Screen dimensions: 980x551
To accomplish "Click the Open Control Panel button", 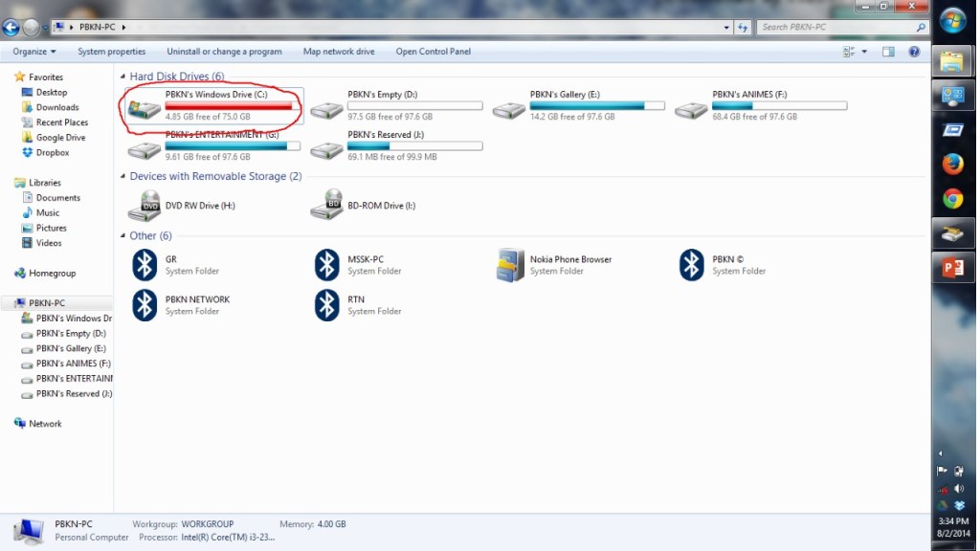I will (434, 52).
